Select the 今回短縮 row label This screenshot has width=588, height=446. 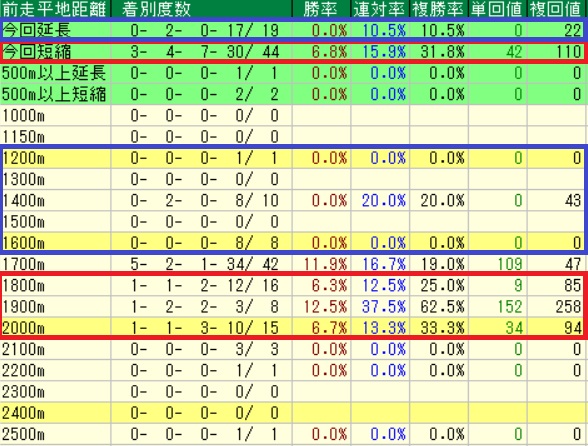point(37,51)
